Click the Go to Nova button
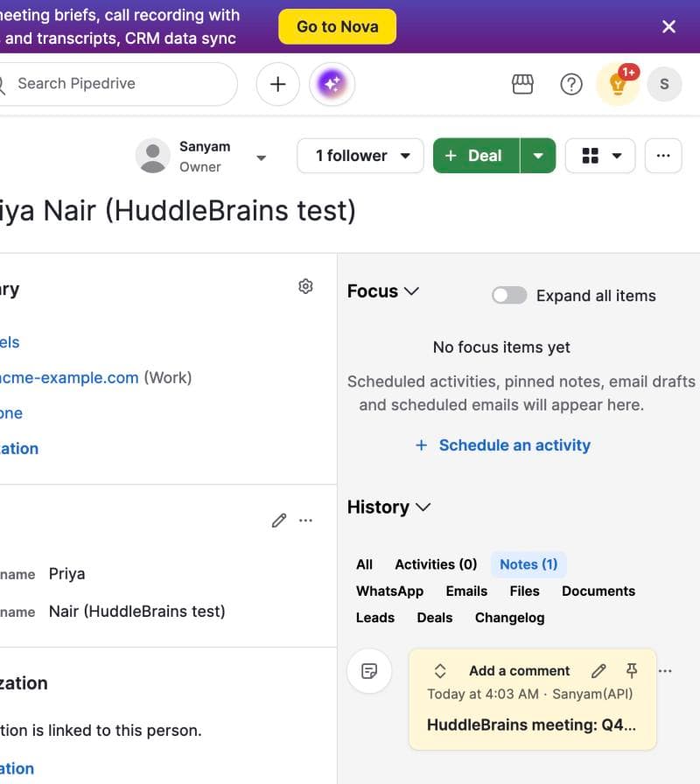The image size is (700, 784). click(x=338, y=26)
